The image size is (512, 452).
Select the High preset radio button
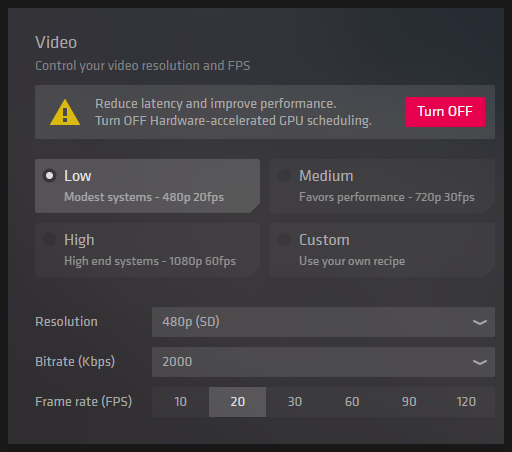50,240
